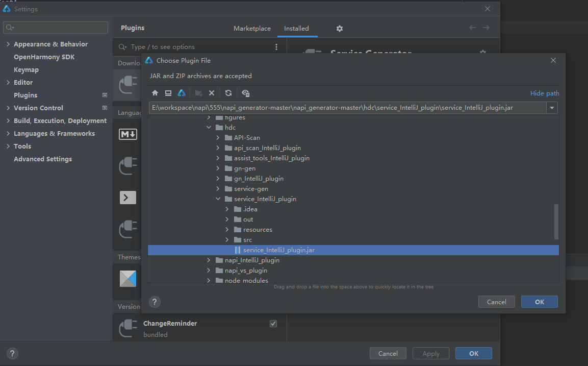This screenshot has width=588, height=366.
Task: Expand the api_scan_IntelliJ_plugin folder
Action: point(218,148)
